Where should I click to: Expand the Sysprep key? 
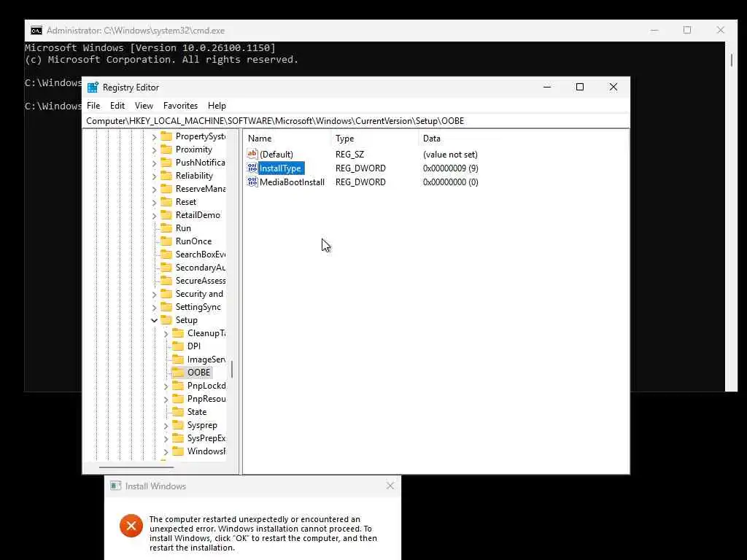[x=166, y=426]
